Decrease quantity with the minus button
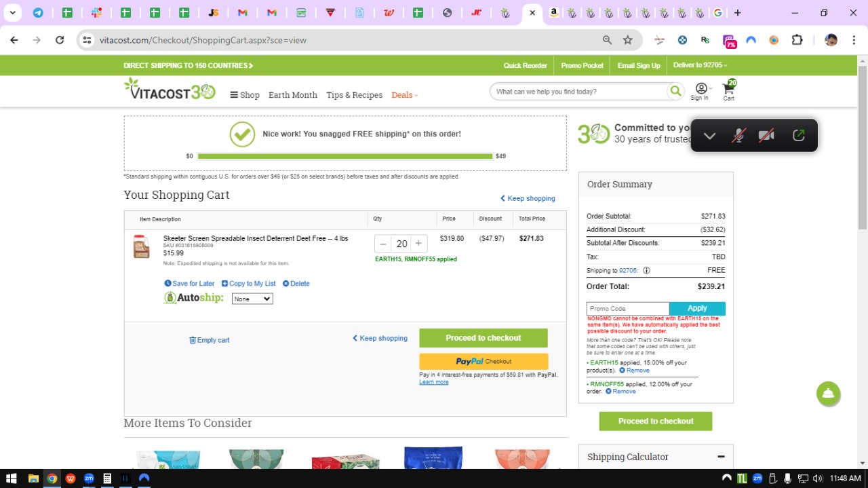The image size is (868, 488). point(383,244)
